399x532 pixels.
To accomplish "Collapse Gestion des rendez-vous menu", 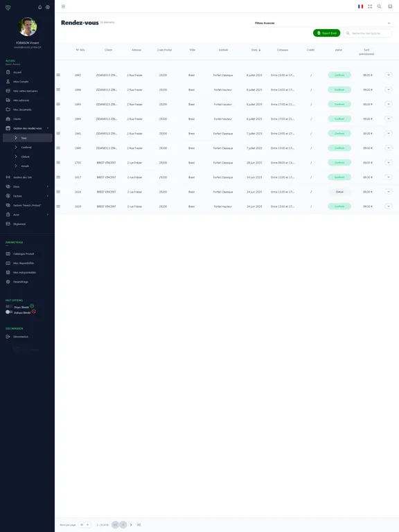I will tap(27, 128).
